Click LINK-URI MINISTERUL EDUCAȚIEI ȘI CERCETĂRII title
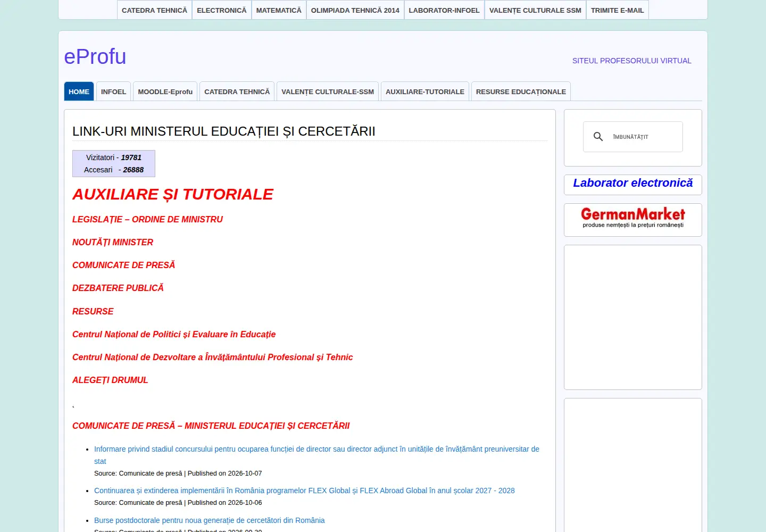766x532 pixels. (x=224, y=131)
